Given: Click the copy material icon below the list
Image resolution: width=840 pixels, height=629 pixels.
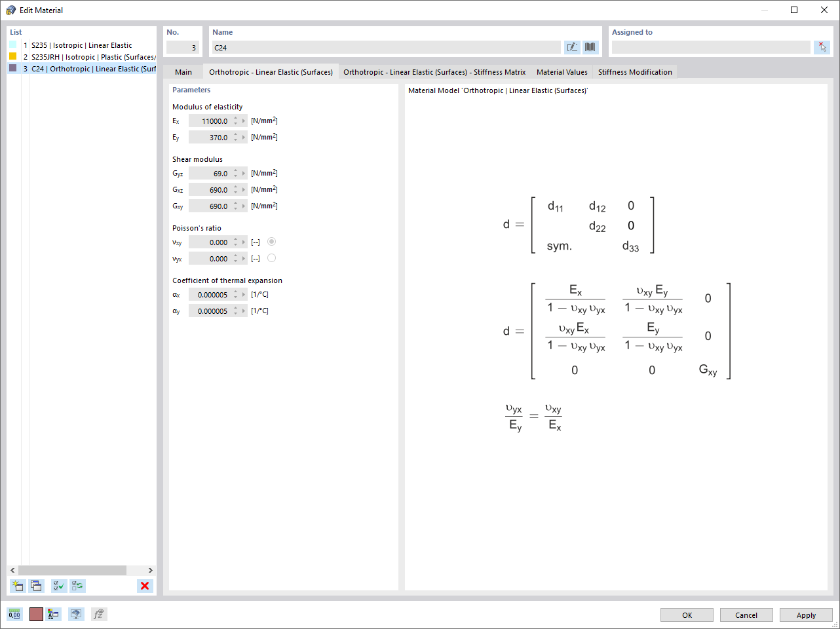Looking at the screenshot, I should point(36,586).
